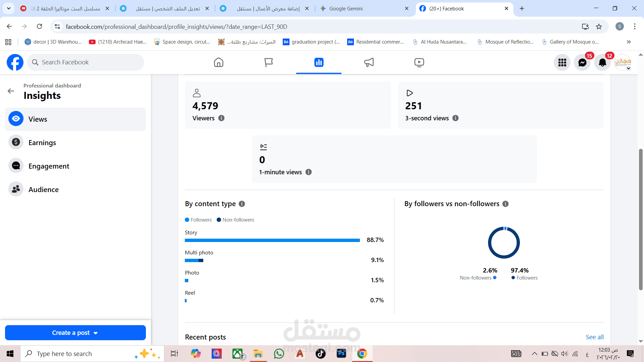
Task: Click See all recent posts link
Action: (x=594, y=337)
